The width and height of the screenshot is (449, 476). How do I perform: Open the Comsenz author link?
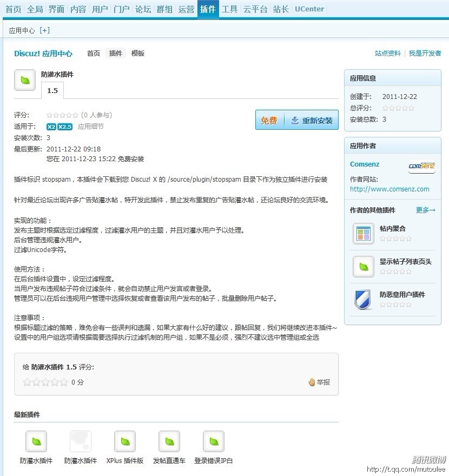pos(365,164)
